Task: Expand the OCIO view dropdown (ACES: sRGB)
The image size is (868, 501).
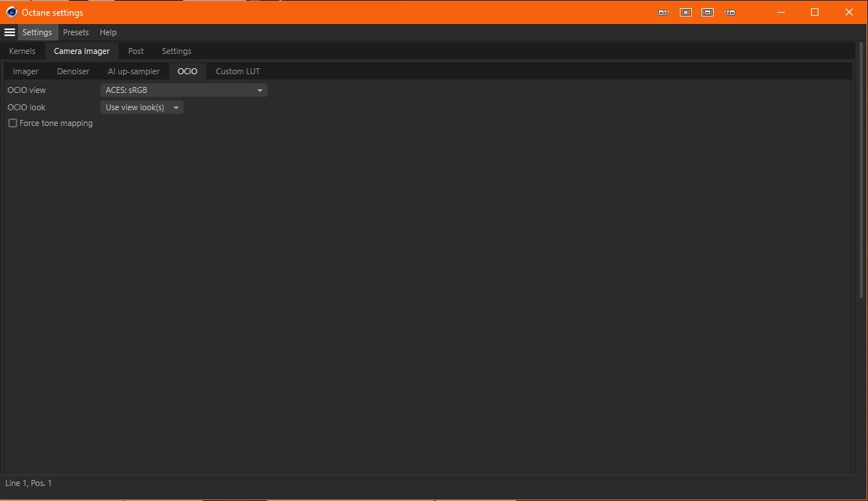Action: tap(184, 90)
